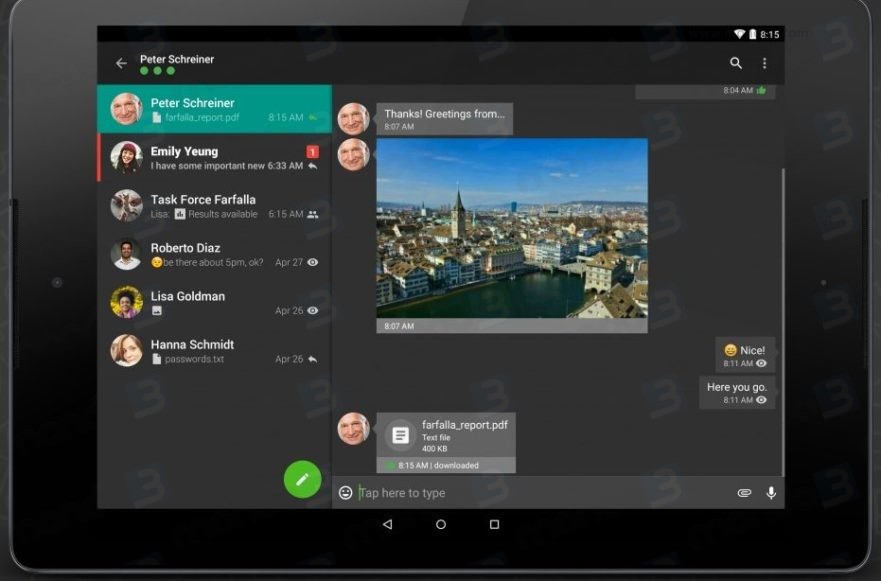Tap the back arrow beside Peter Schreiner
Image resolution: width=881 pixels, height=581 pixels.
(121, 63)
